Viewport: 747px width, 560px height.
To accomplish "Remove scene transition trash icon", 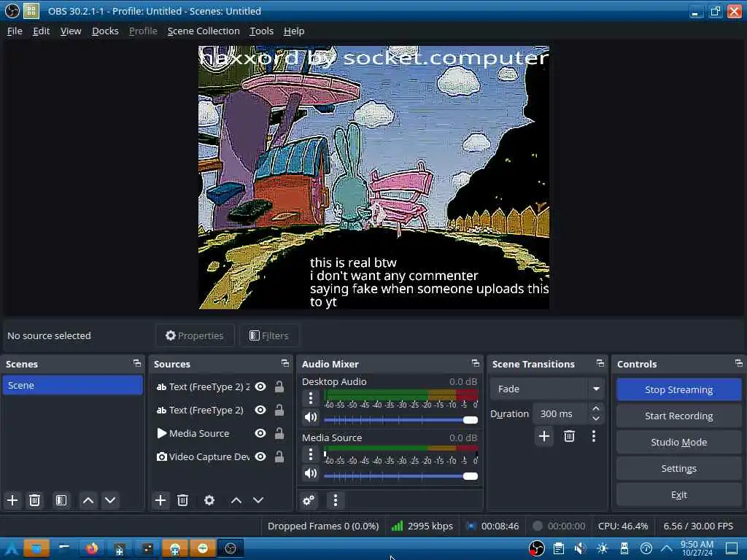I will pos(569,436).
